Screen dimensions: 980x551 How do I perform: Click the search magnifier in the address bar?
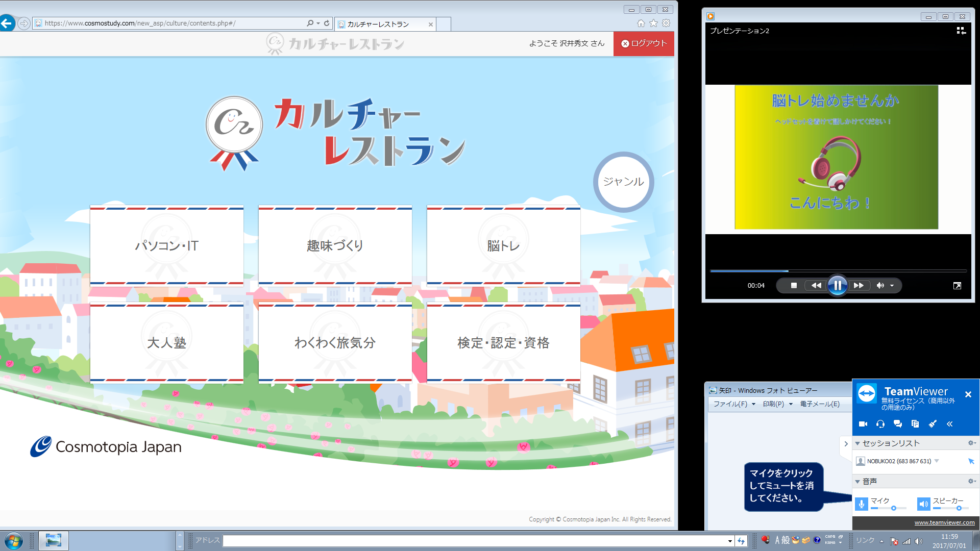(x=310, y=23)
